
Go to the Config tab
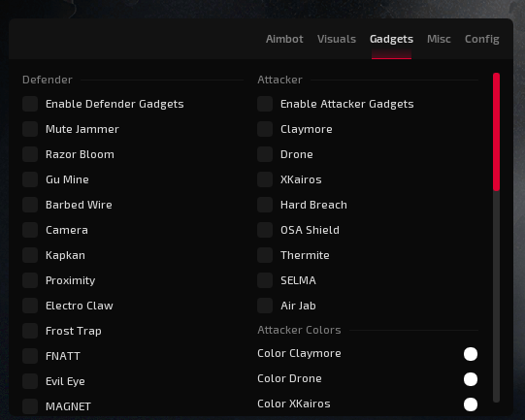pos(481,39)
